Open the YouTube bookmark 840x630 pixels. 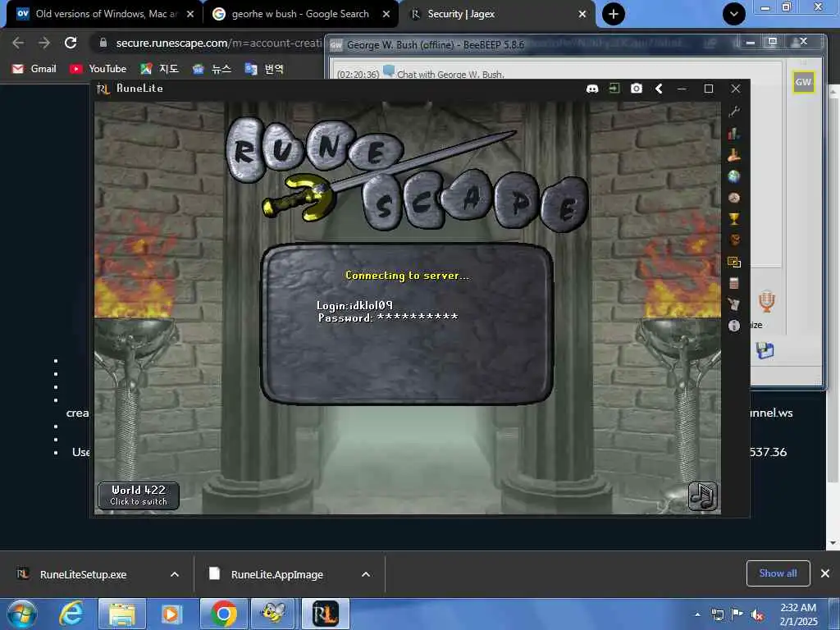(x=98, y=69)
